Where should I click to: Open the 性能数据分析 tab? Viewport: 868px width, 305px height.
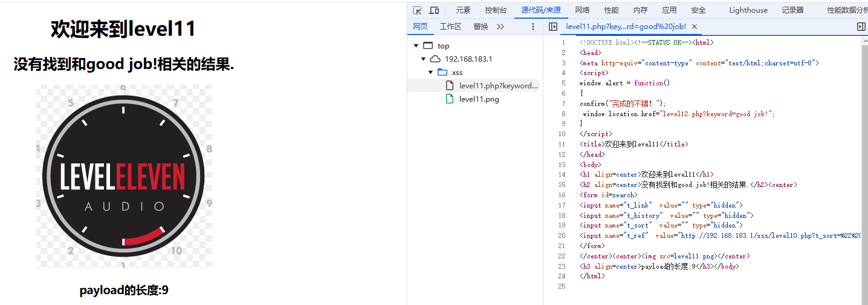pos(847,10)
